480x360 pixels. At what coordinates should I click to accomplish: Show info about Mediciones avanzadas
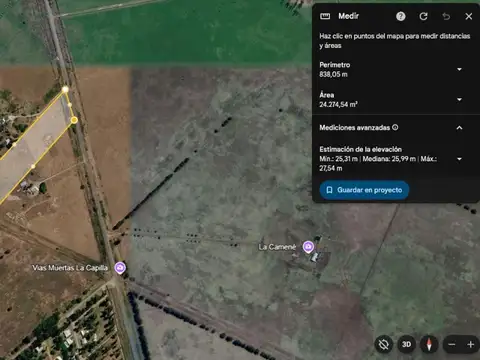point(395,127)
